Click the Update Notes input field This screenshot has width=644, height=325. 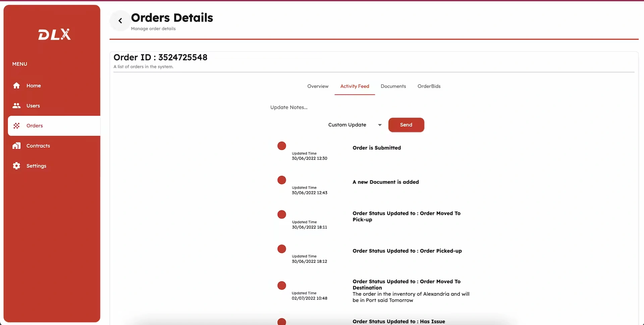coord(289,107)
